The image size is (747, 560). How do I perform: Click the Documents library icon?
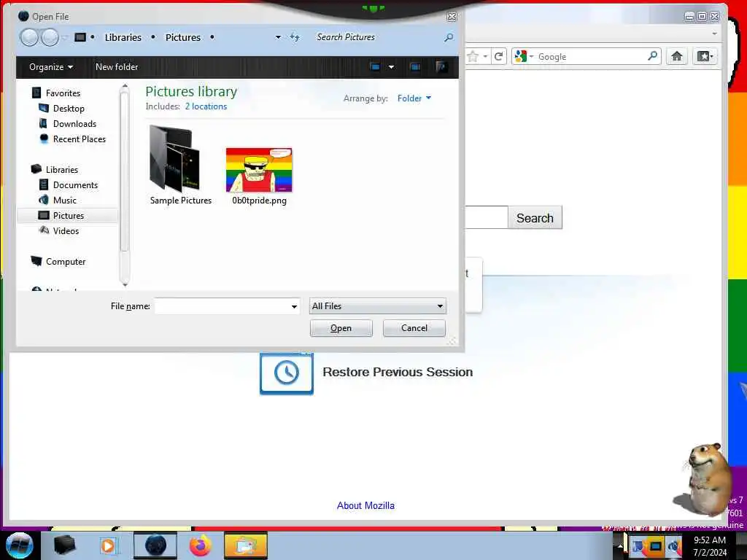click(44, 184)
